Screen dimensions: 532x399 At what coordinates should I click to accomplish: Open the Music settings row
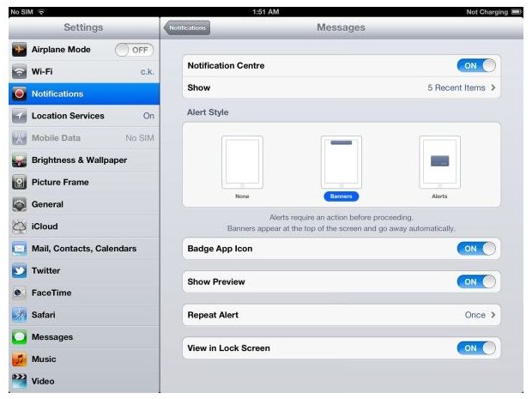coord(84,359)
